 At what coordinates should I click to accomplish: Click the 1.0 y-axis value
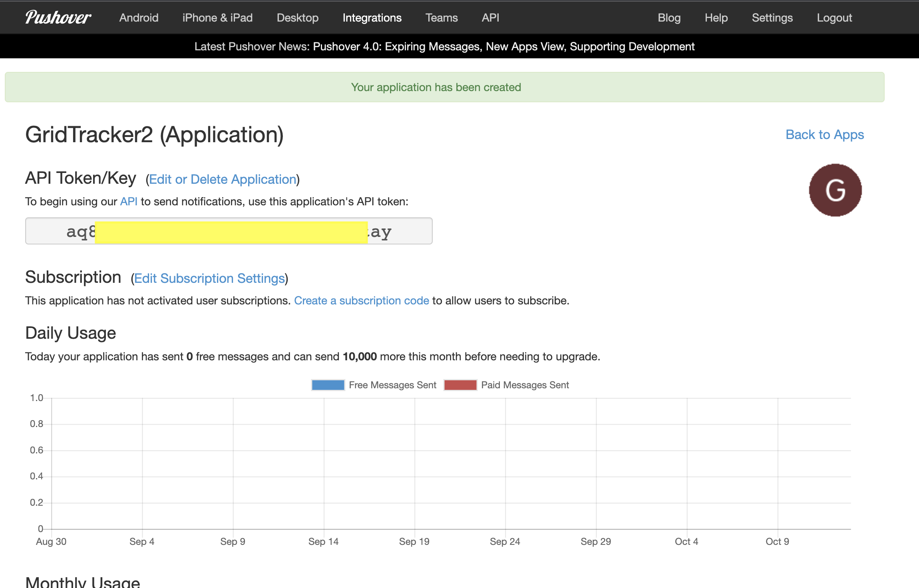[36, 398]
